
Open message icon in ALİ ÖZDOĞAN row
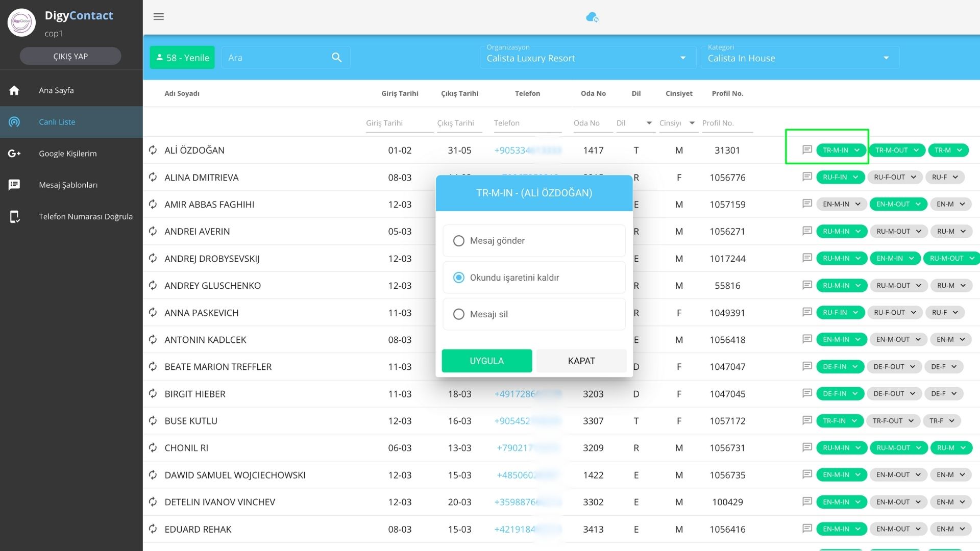(807, 150)
